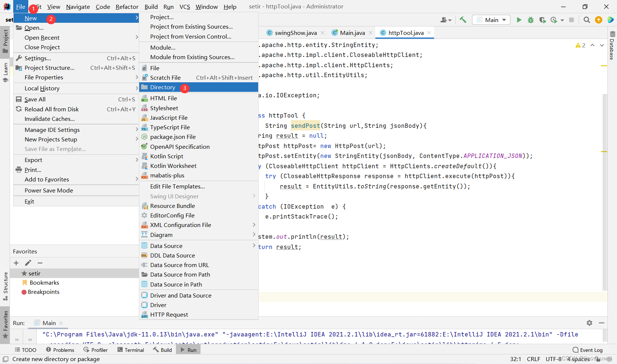Run Main with coverage shield icon

tap(543, 20)
